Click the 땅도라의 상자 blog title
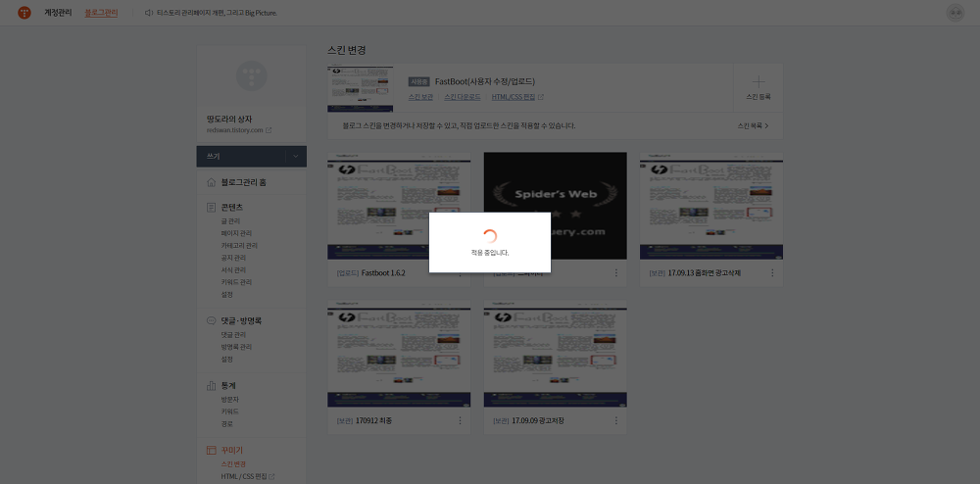The height and width of the screenshot is (484, 980). [x=229, y=120]
